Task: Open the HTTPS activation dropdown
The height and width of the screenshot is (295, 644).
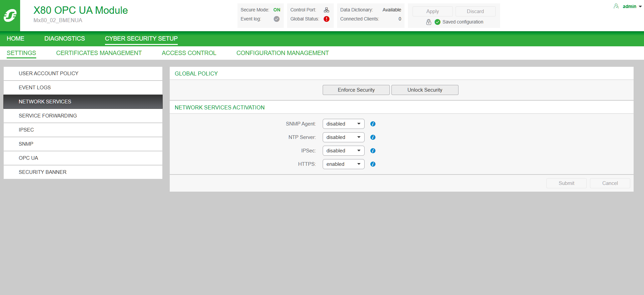Action: point(343,164)
